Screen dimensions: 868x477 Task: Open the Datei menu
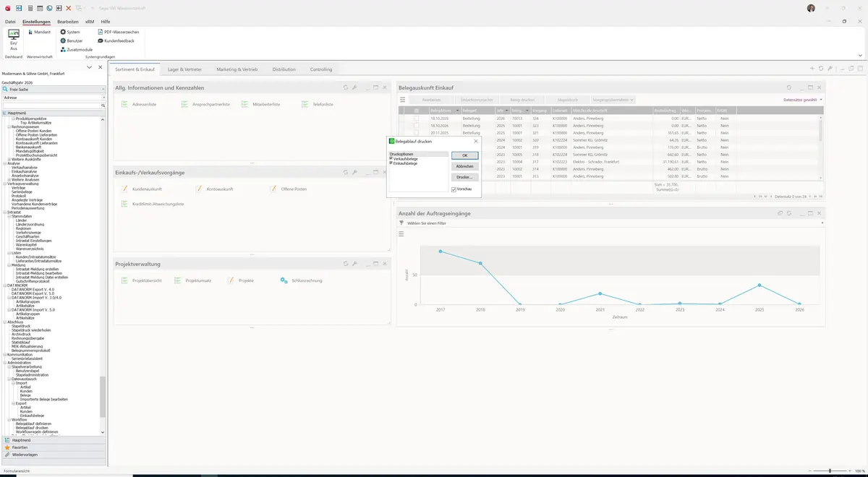10,22
